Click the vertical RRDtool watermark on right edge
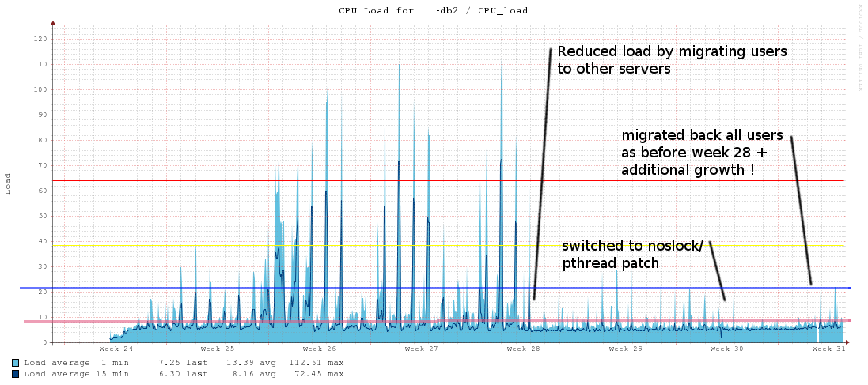 [x=860, y=47]
